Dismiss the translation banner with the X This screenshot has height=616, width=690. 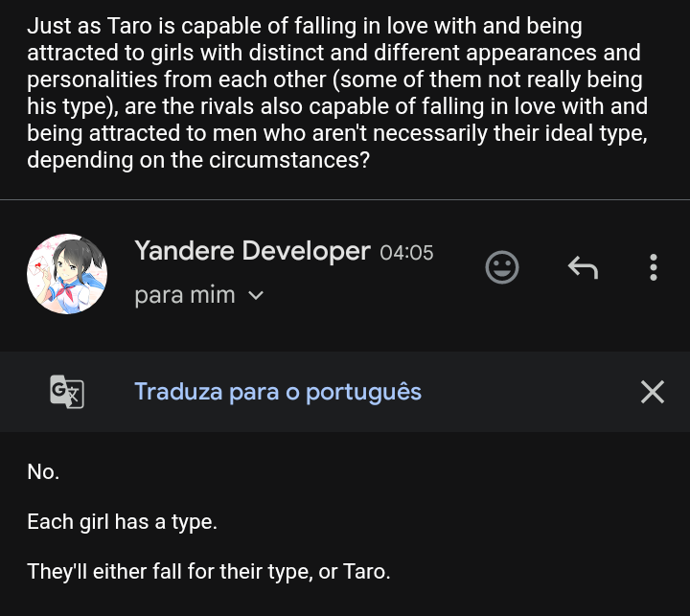pos(653,391)
